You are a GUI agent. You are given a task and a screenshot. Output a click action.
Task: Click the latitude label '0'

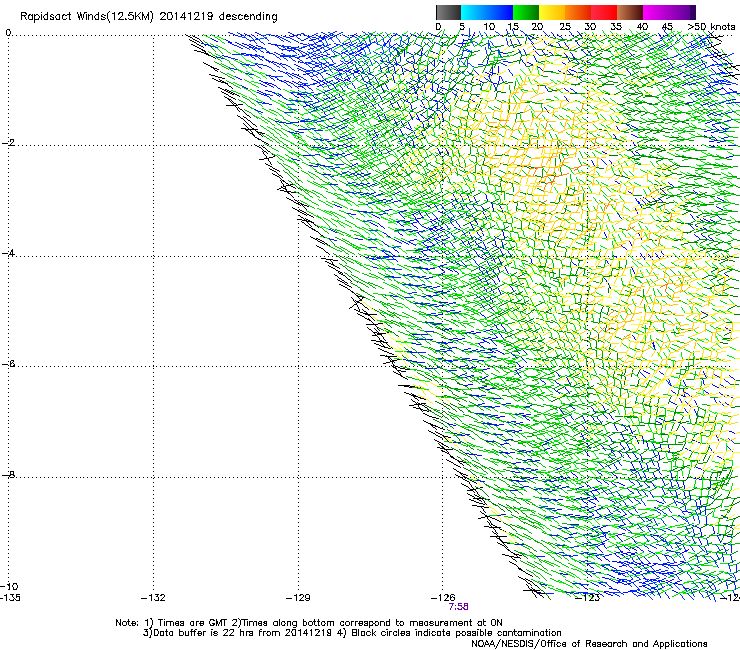click(8, 33)
